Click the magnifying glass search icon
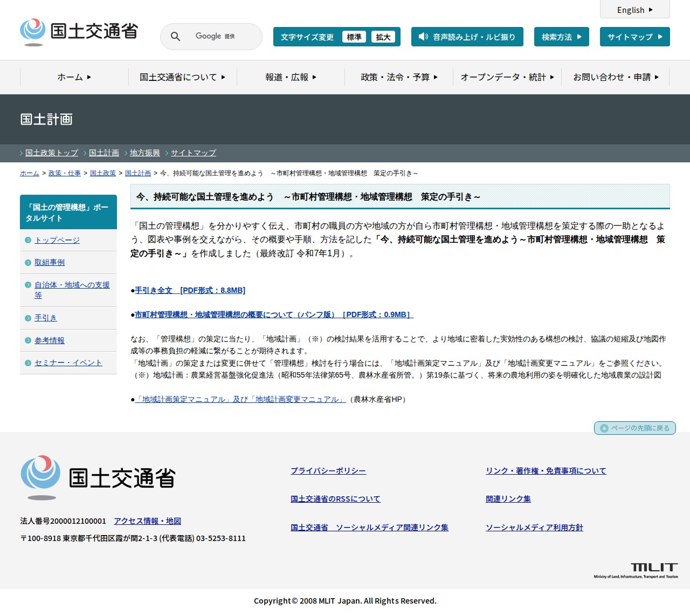The width and height of the screenshot is (690, 616). point(175,37)
